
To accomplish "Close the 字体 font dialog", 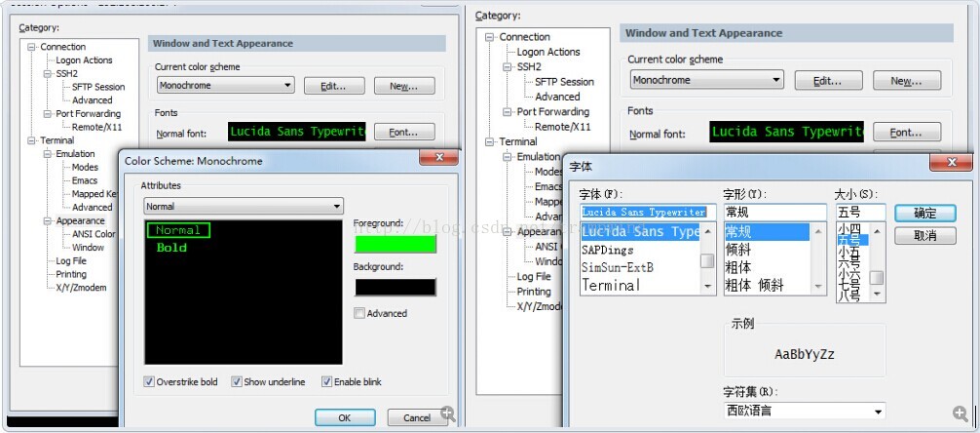I will (x=951, y=162).
